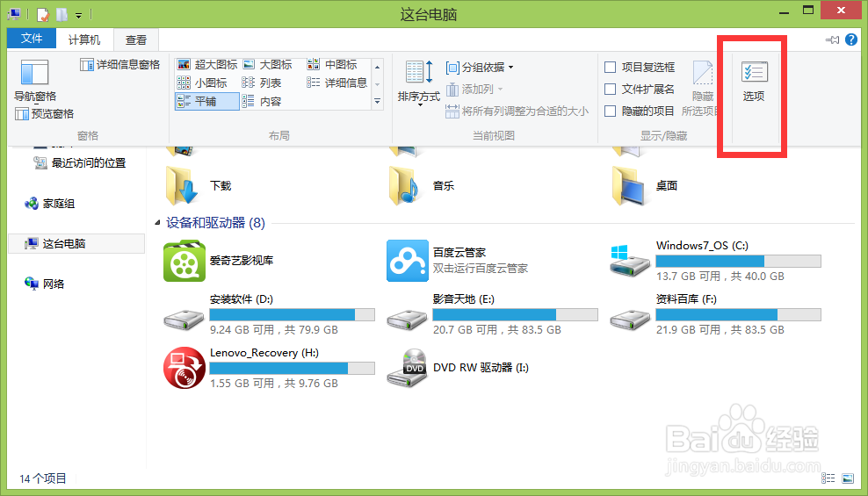868x496 pixels.
Task: Select the 音乐 folder
Action: coord(422,186)
